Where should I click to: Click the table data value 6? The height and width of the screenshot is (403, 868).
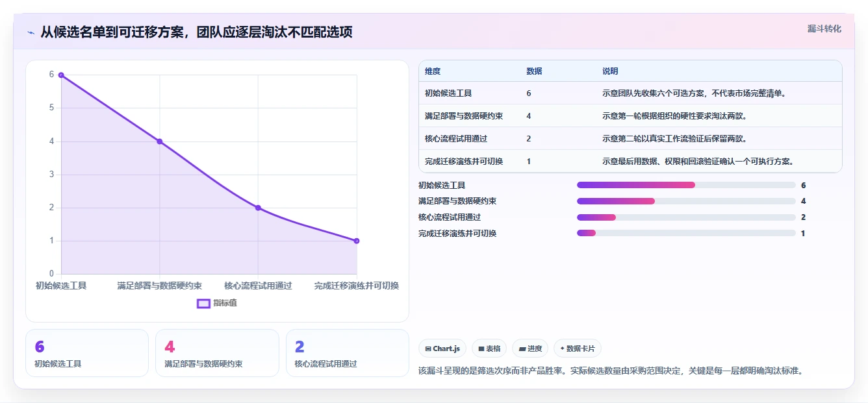point(529,93)
